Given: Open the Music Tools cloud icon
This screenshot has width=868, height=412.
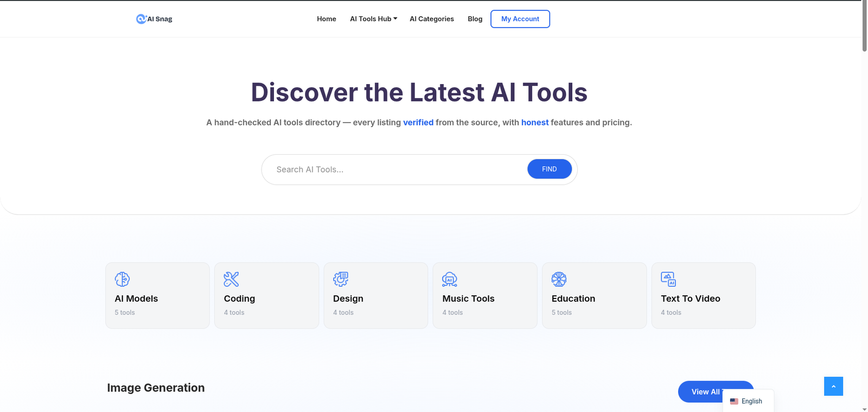Looking at the screenshot, I should (x=450, y=279).
